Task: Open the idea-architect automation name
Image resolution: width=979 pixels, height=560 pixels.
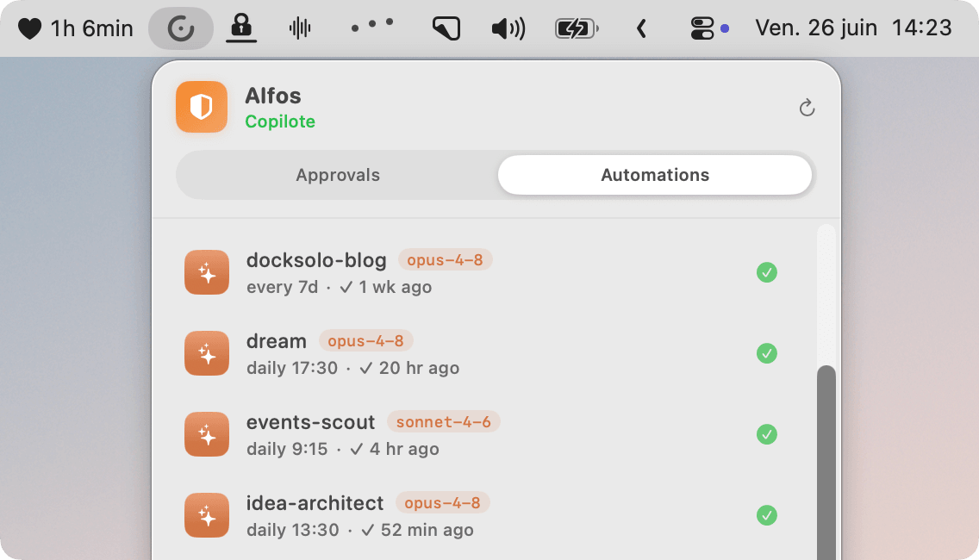Action: [x=315, y=503]
